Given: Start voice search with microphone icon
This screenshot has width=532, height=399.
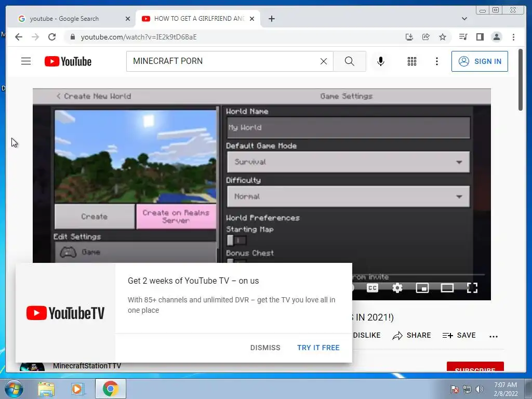Looking at the screenshot, I should pyautogui.click(x=381, y=61).
